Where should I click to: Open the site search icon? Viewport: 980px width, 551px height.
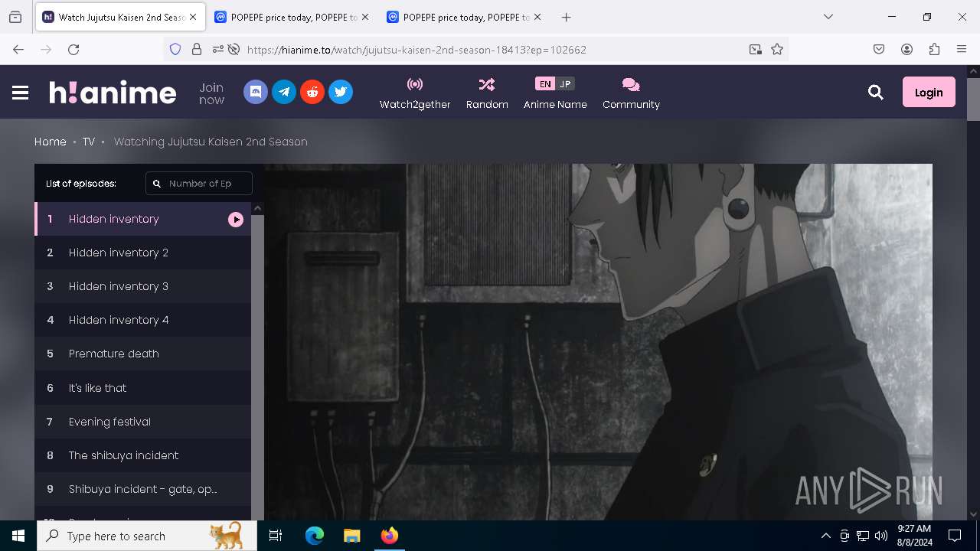(x=876, y=93)
